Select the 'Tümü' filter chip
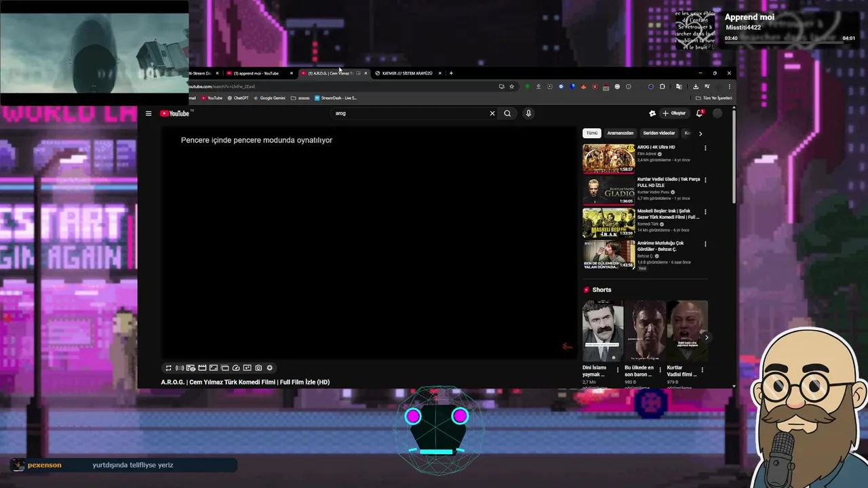 (592, 134)
